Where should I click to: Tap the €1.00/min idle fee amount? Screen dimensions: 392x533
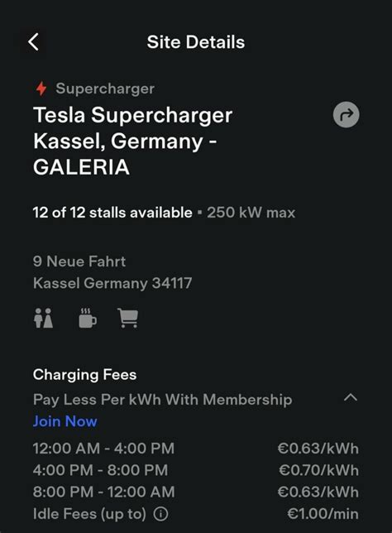pos(323,514)
